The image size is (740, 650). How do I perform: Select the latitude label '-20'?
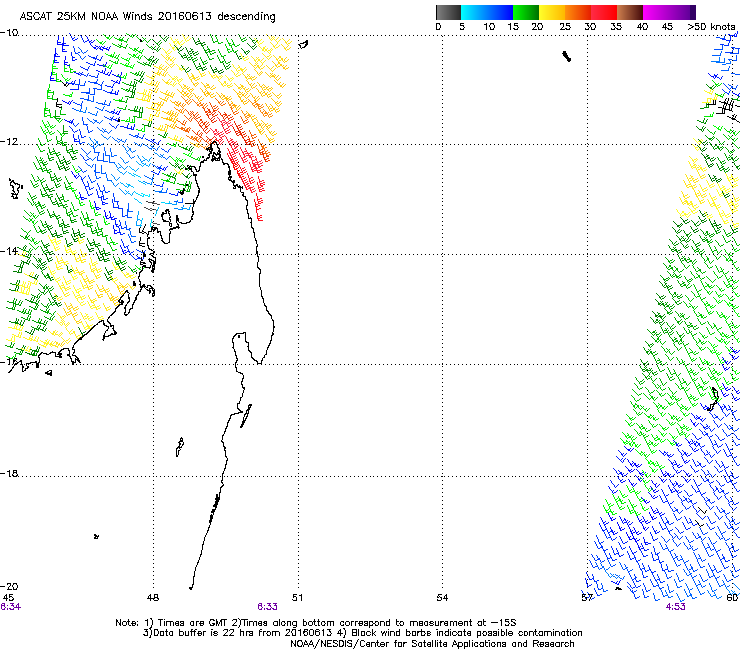pos(9,586)
